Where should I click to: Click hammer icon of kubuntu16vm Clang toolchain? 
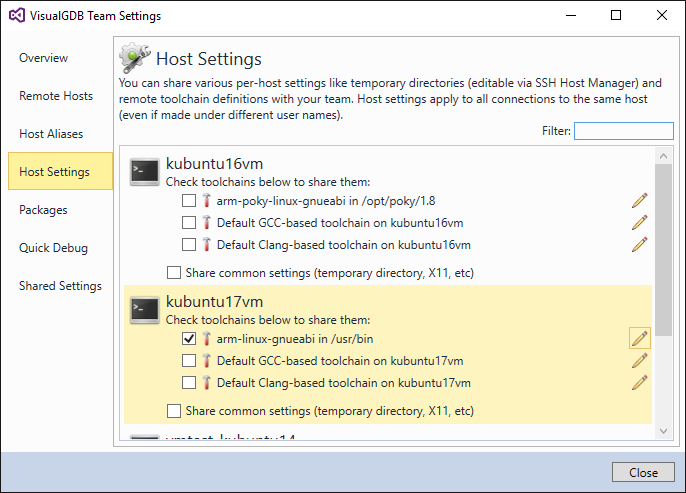click(x=206, y=245)
